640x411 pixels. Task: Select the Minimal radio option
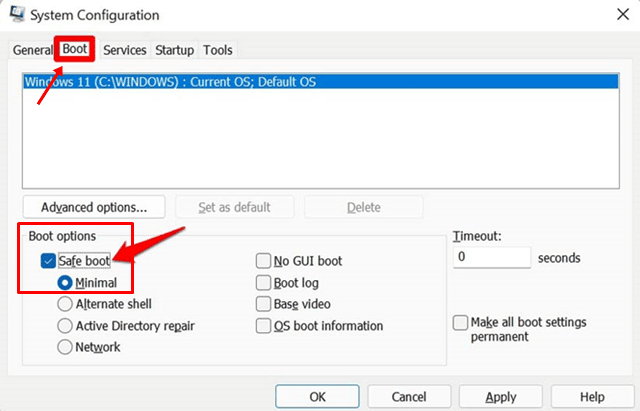66,283
